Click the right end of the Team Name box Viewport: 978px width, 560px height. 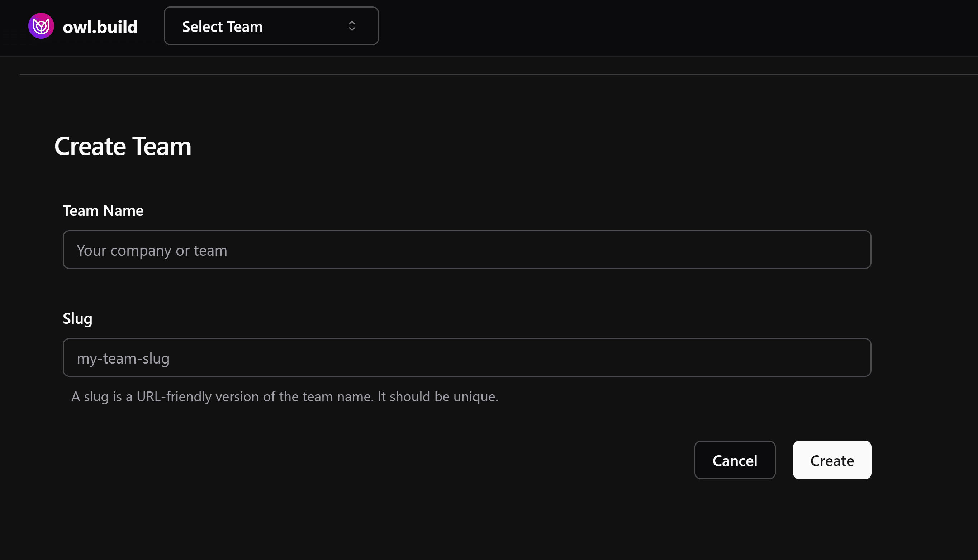[x=846, y=250]
